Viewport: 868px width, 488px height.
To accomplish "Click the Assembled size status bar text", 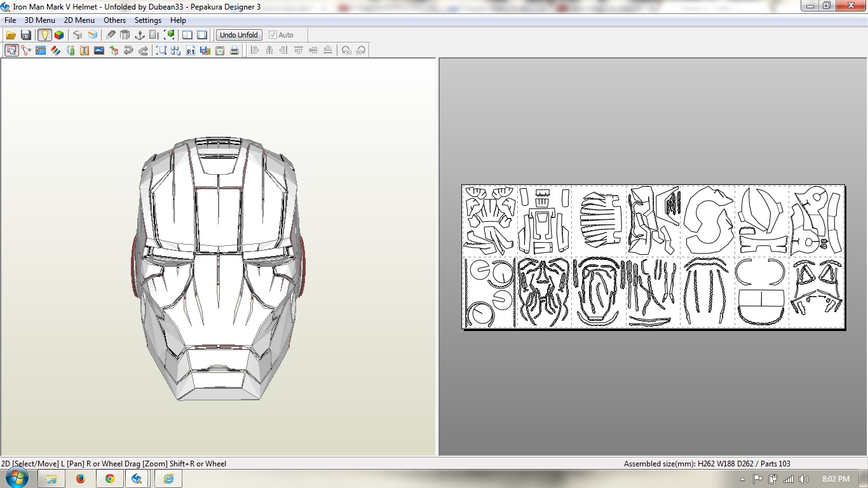I will point(707,464).
